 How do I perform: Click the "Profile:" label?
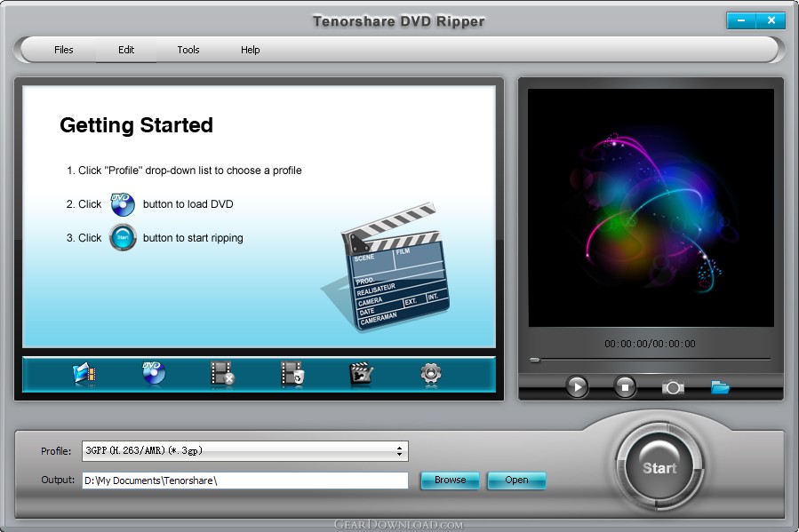pos(56,451)
